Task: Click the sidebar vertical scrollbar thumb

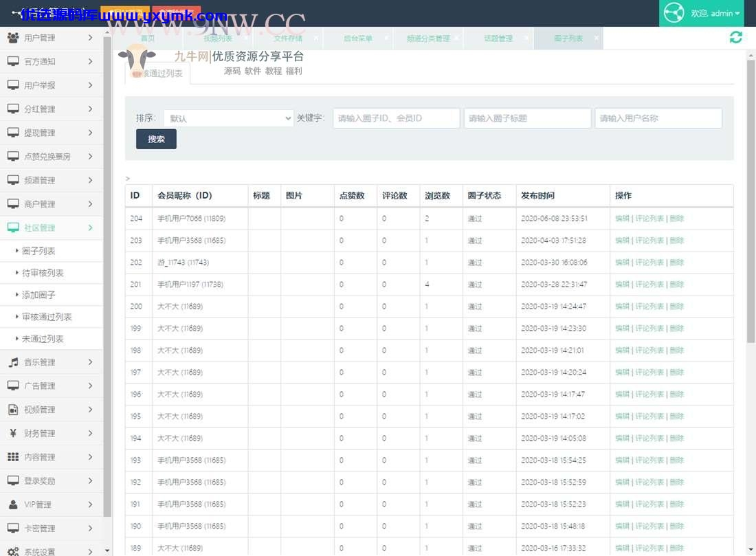Action: pos(107,276)
